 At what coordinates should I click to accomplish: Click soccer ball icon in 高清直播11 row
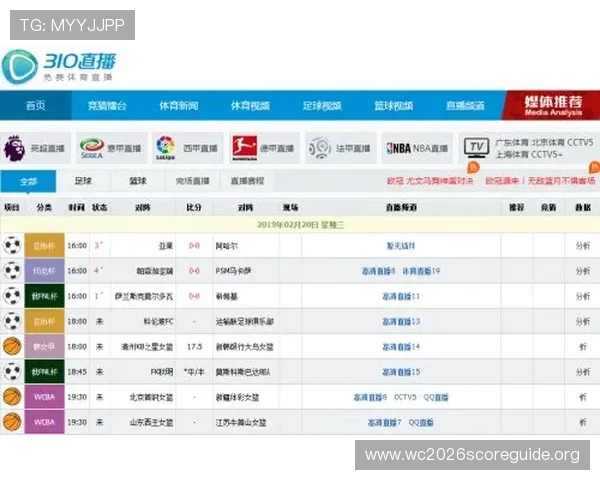pos(12,296)
